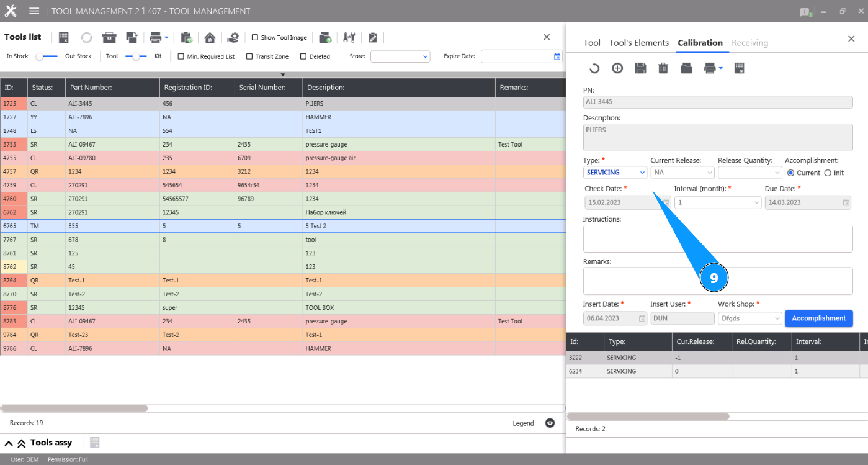Click the home icon in Tools list toolbar
Screen dimensions: 868x465
pyautogui.click(x=210, y=37)
